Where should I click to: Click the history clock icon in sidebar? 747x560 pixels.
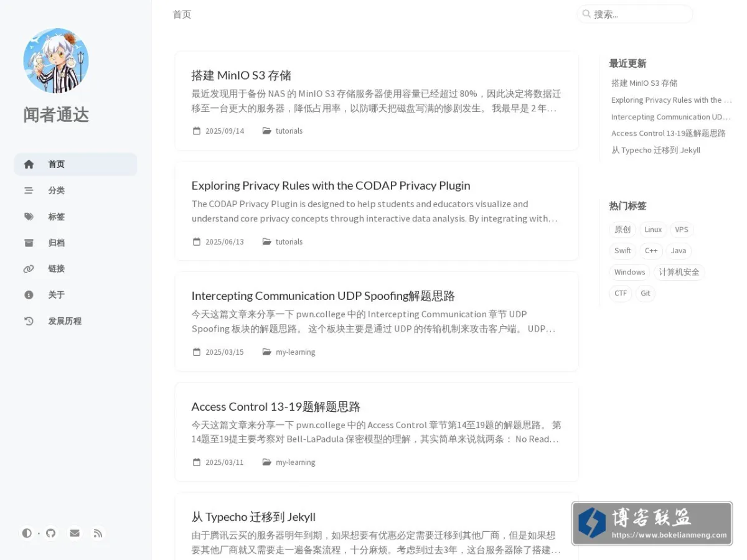click(x=29, y=321)
